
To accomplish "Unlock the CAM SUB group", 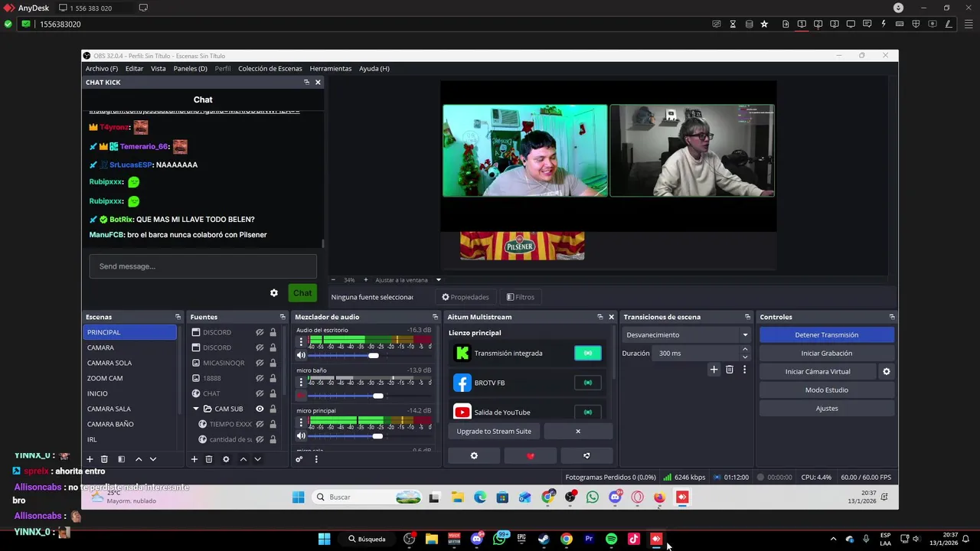I will (273, 409).
